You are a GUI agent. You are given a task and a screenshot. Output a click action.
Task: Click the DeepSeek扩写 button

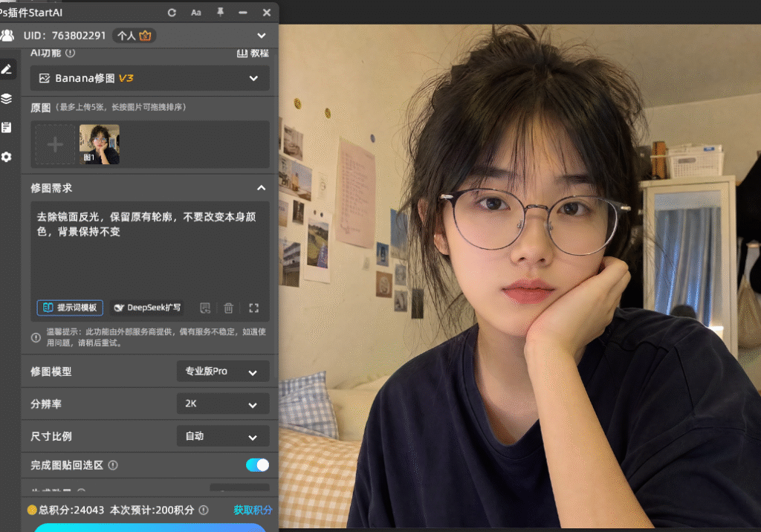pos(147,308)
